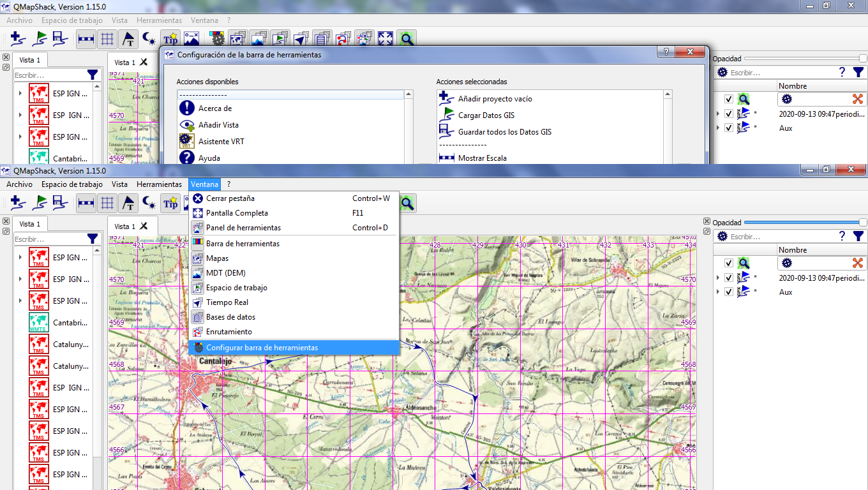The image size is (868, 490).
Task: Click orange X icon in Ventana-menu window's search row
Action: click(x=857, y=263)
